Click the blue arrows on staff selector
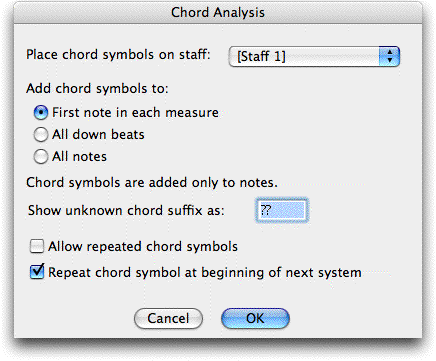This screenshot has height=361, width=436. point(389,56)
